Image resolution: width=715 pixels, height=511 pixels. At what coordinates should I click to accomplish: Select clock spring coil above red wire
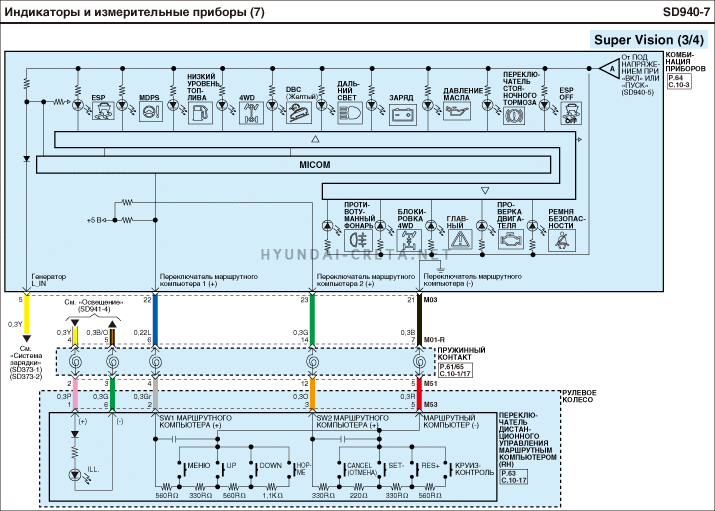point(420,362)
